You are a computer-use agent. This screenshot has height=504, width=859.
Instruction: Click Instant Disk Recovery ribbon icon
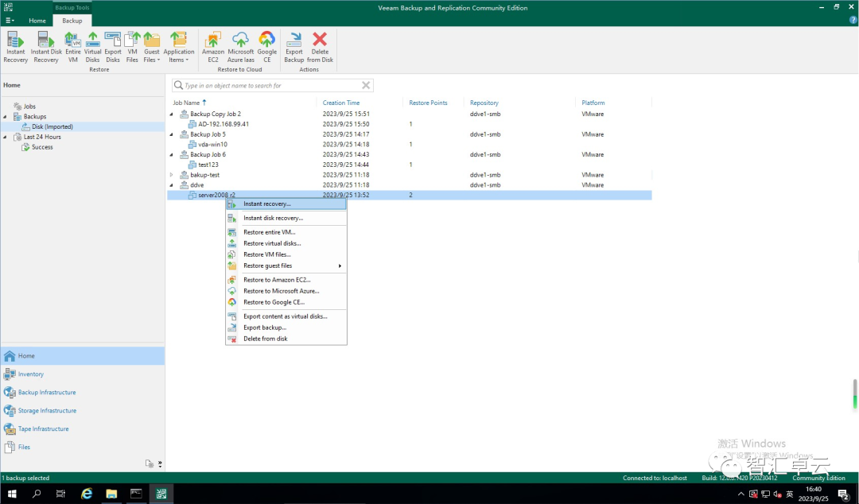[46, 47]
